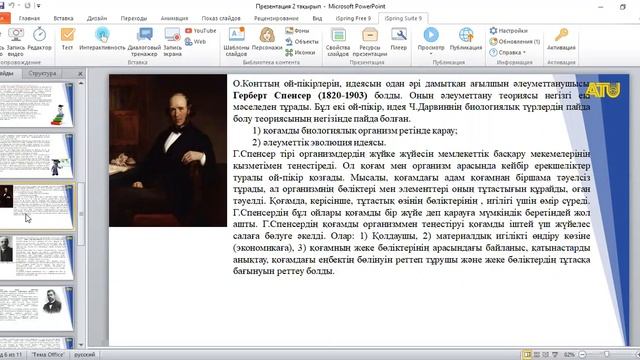Insert a quiz with the Тест icon
This screenshot has width=640, height=360.
click(67, 35)
